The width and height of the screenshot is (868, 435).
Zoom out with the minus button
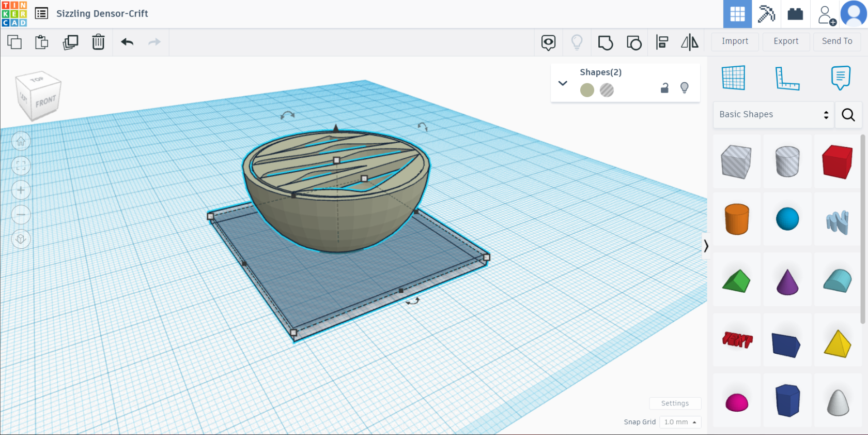pyautogui.click(x=21, y=214)
